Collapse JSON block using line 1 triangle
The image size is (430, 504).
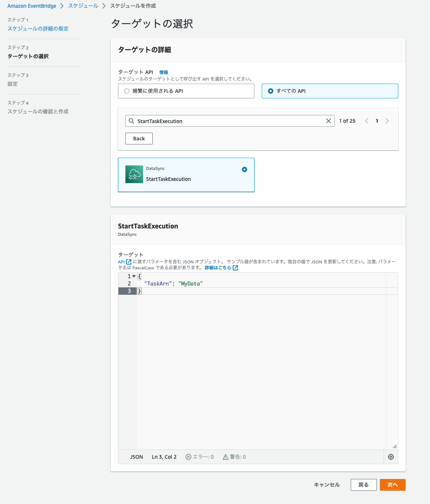(x=133, y=276)
